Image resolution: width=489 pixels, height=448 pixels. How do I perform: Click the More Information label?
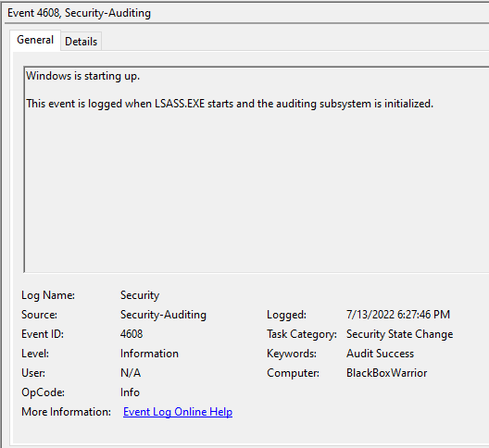(x=66, y=412)
